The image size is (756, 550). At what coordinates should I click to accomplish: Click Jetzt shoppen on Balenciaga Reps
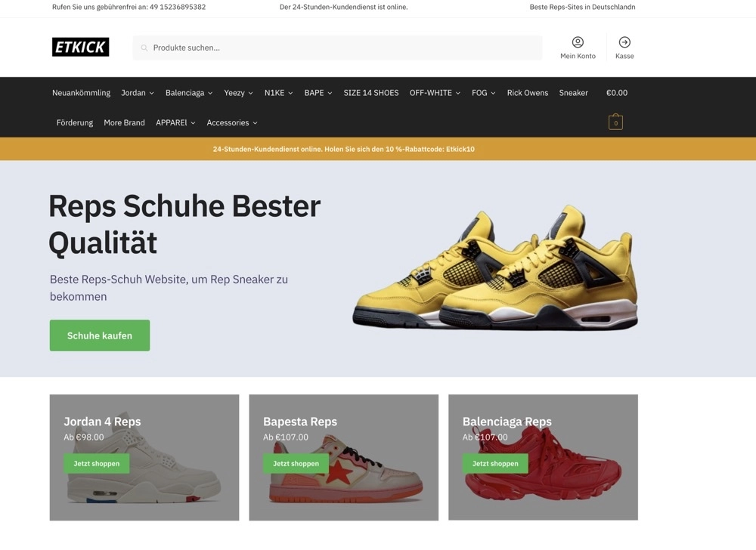[495, 463]
